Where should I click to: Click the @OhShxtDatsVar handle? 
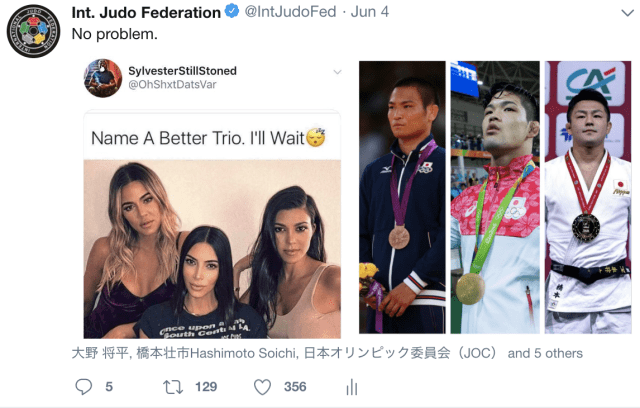click(x=172, y=85)
